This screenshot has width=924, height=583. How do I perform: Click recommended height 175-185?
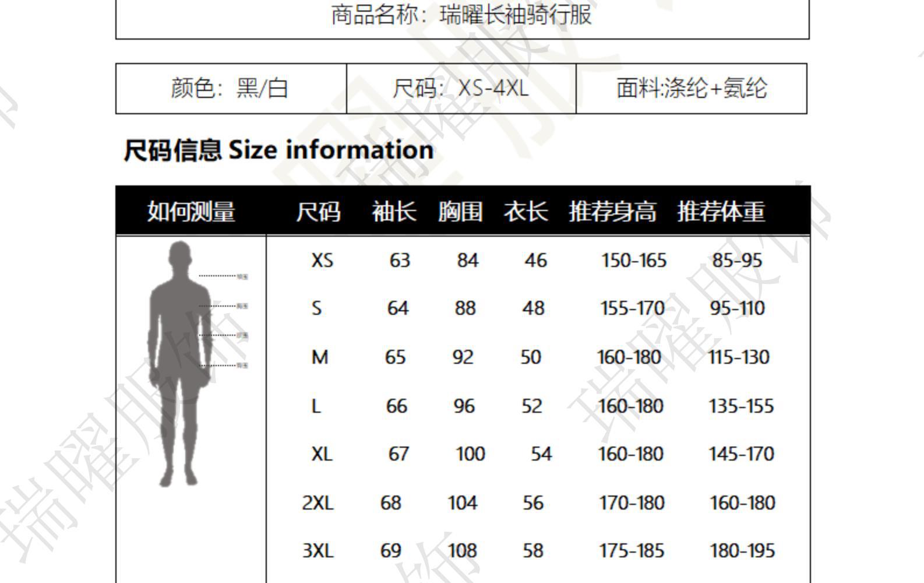[632, 550]
